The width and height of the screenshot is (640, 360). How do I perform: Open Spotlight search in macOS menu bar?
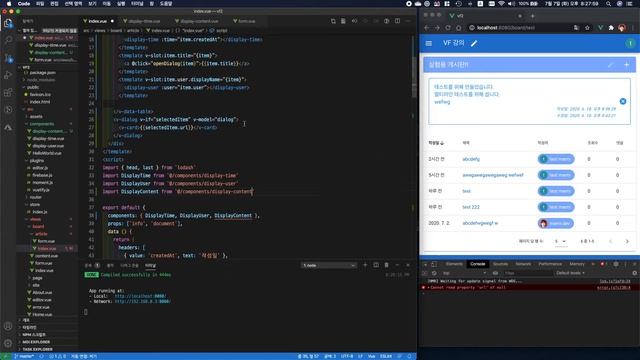click(608, 4)
